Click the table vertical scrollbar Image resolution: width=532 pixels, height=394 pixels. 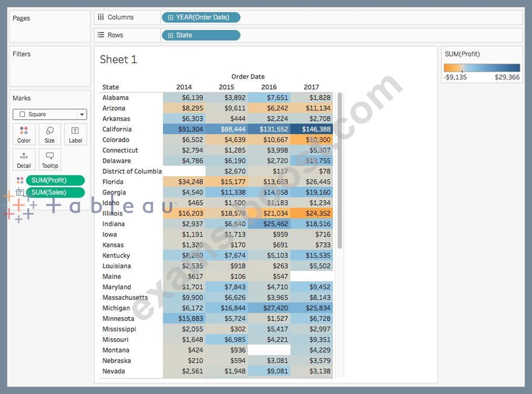[x=339, y=170]
